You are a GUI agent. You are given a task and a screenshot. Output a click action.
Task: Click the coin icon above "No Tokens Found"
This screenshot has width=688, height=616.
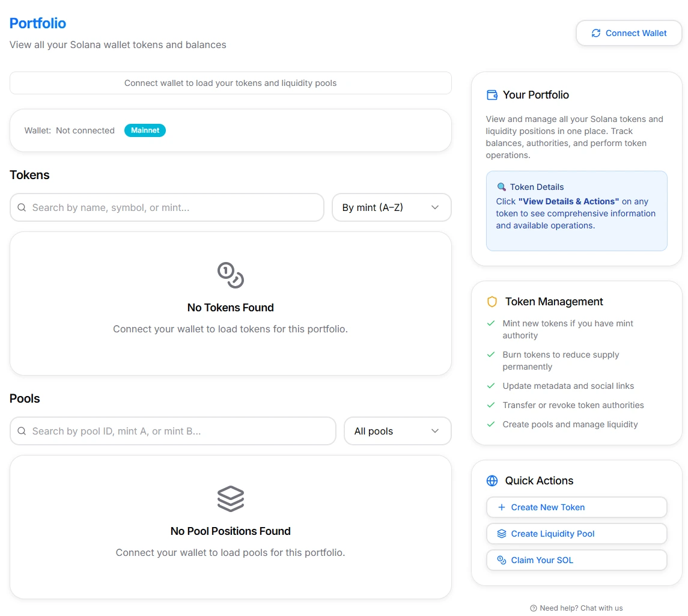pos(230,276)
